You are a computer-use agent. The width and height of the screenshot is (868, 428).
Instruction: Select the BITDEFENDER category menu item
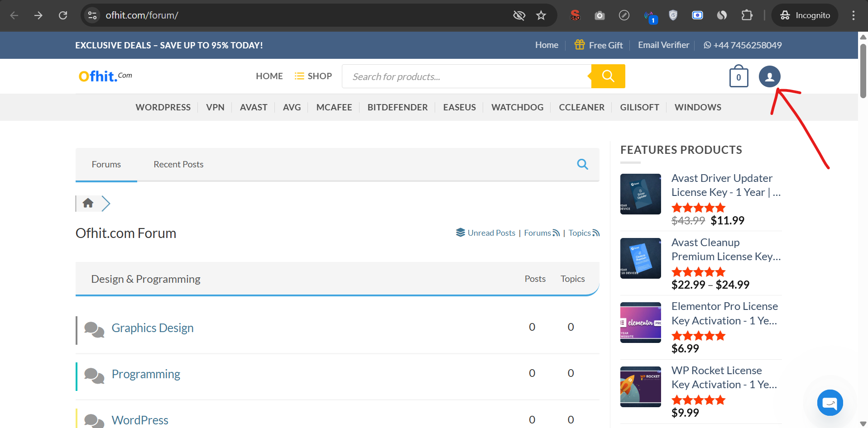point(397,107)
